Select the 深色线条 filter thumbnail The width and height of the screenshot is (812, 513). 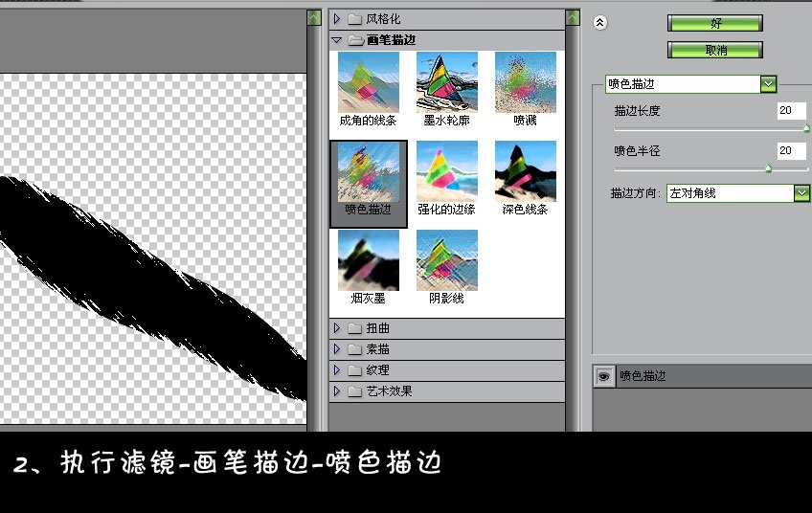[525, 172]
